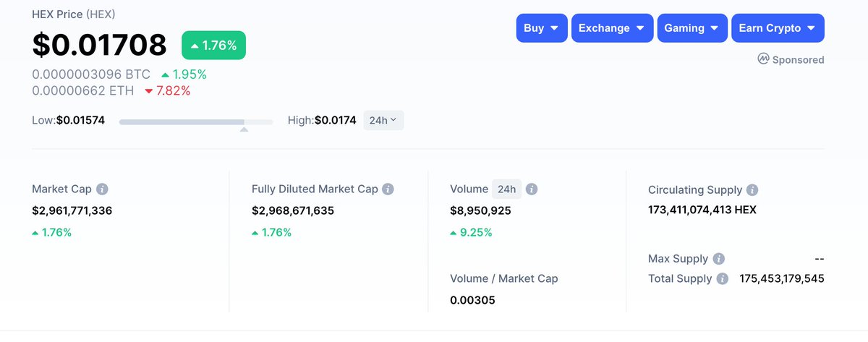Image resolution: width=868 pixels, height=342 pixels.
Task: Click the Fully Diluted Market Cap info icon
Action: [388, 189]
